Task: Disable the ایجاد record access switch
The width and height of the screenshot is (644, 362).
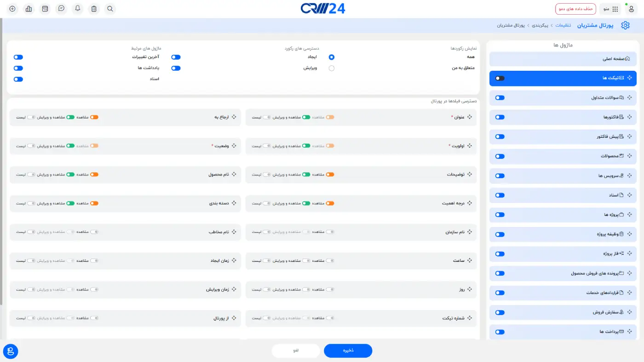Action: (x=176, y=57)
